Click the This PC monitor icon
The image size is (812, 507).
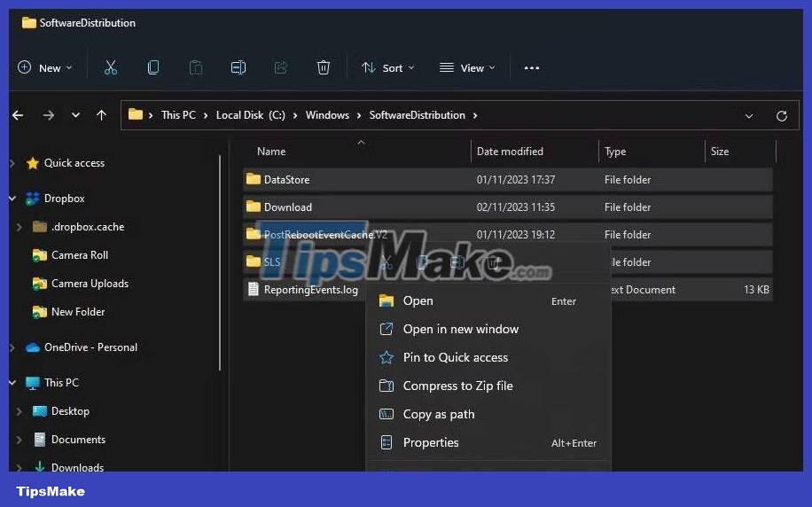coord(33,383)
